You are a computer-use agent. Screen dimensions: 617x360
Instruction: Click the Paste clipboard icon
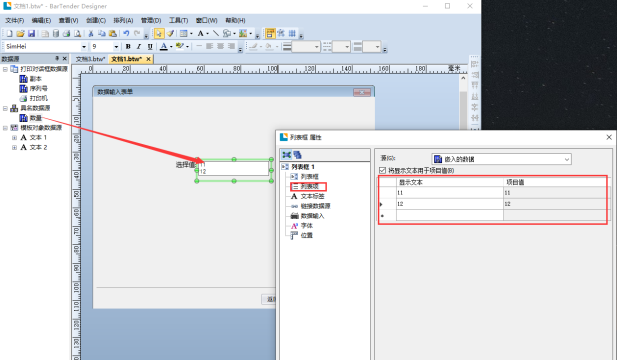[x=113, y=33]
